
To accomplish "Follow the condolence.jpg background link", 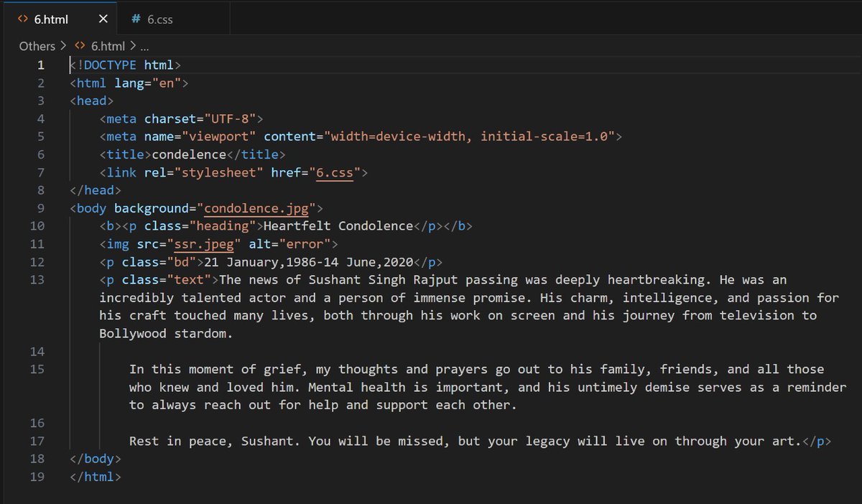I will point(256,208).
